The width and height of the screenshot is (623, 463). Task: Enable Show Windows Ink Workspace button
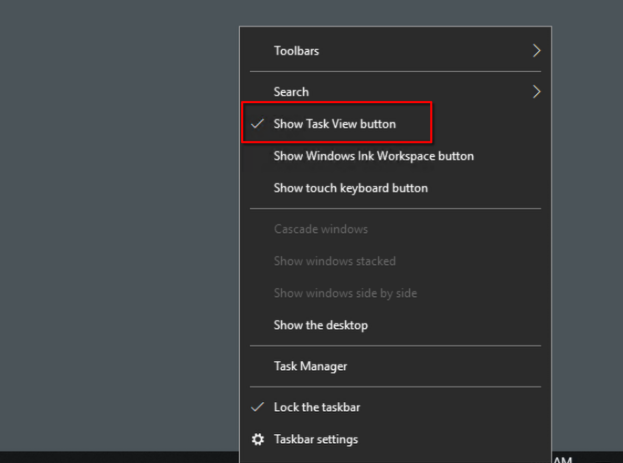[x=395, y=156]
